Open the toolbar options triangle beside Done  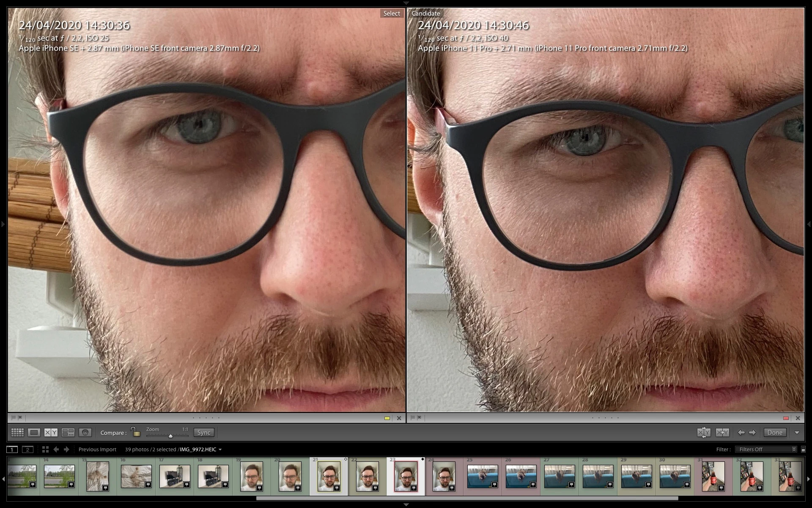point(797,432)
